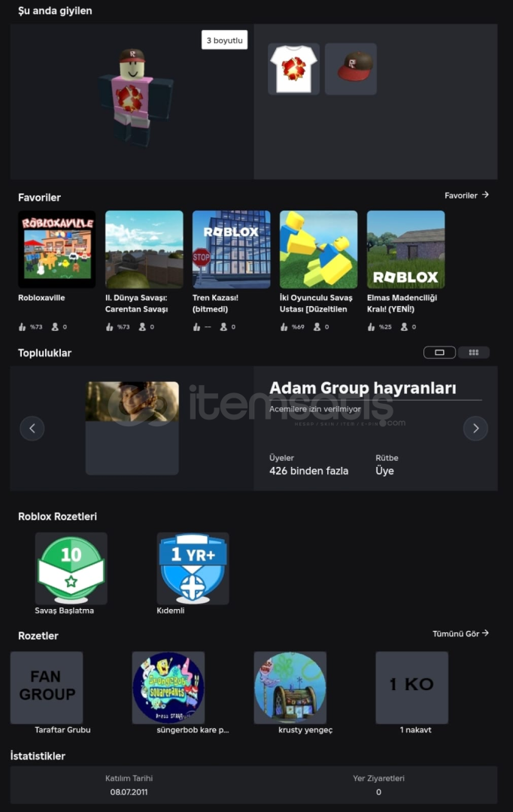Screen dimensions: 513x812
Task: Click the süngerbob kare p... label
Action: pos(193,729)
